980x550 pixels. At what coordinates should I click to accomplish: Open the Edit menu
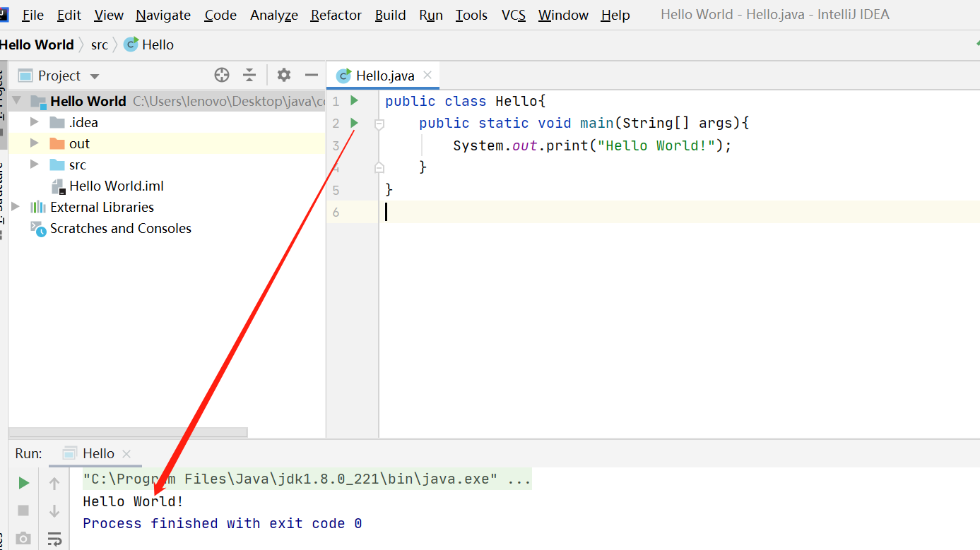69,15
